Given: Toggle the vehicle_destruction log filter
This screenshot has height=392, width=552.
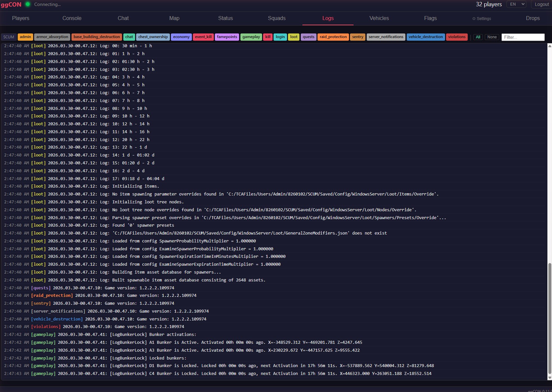Looking at the screenshot, I should (x=426, y=37).
